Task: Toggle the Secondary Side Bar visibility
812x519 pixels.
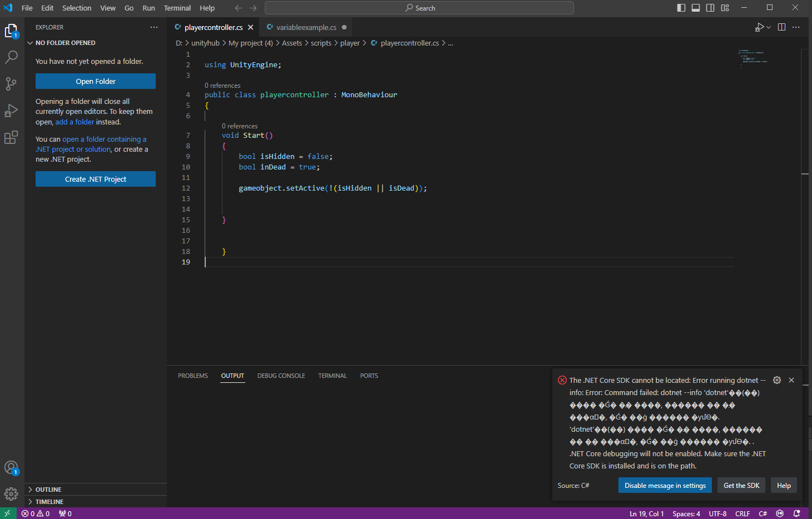Action: click(x=710, y=8)
